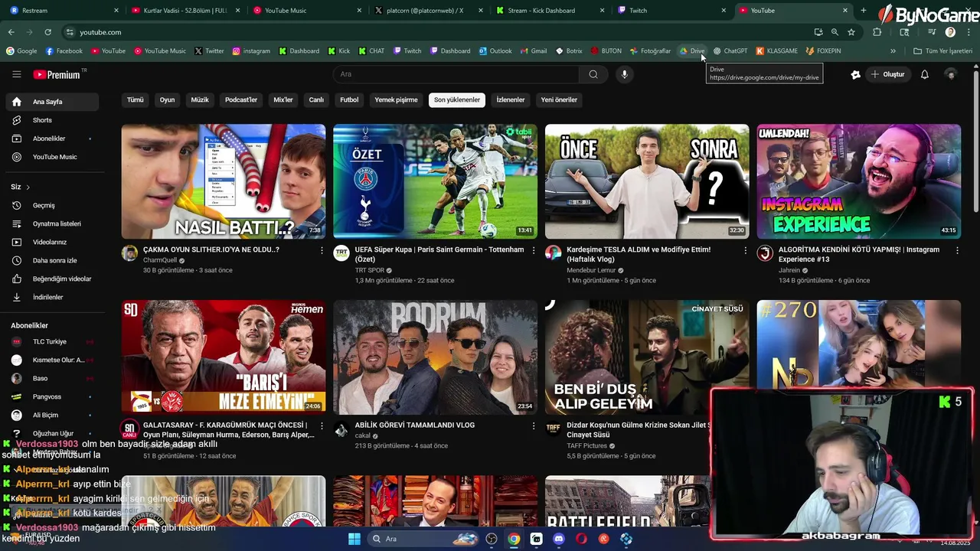980x551 pixels.
Task: Click the YouTube search input field
Action: (456, 74)
